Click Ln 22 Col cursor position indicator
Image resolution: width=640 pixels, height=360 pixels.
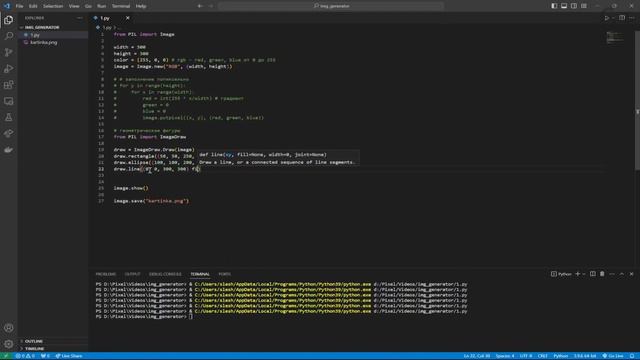click(476, 356)
